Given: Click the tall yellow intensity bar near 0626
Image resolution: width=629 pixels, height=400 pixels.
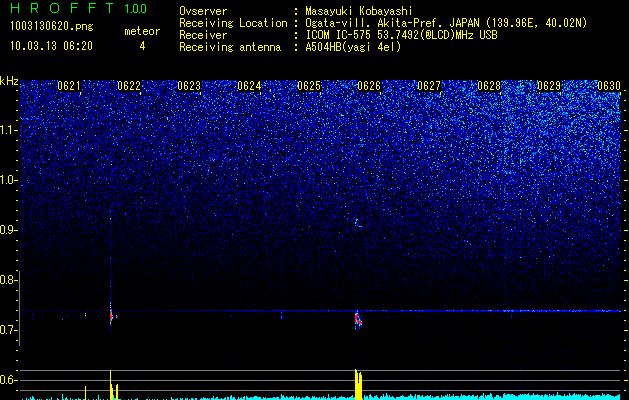Looking at the screenshot, I should [x=358, y=384].
